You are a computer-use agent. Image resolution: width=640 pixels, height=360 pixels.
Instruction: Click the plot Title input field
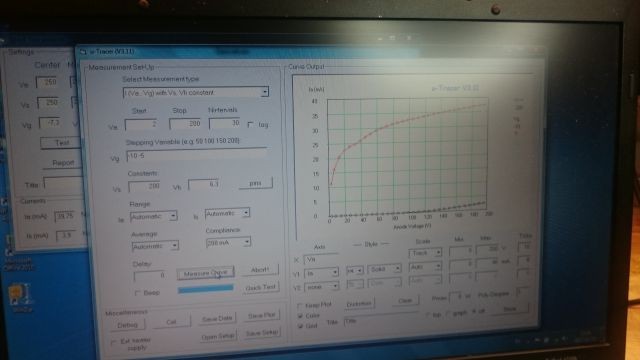tap(380, 320)
